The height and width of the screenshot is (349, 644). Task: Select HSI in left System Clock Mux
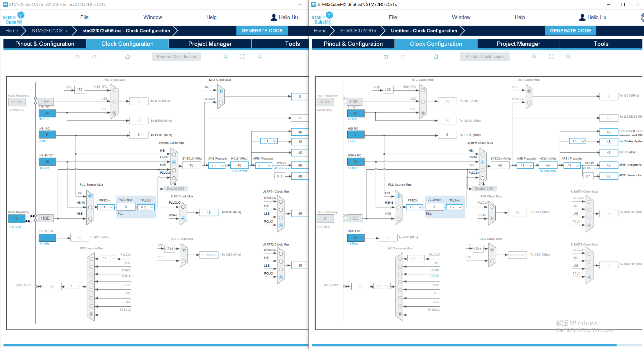coord(174,154)
